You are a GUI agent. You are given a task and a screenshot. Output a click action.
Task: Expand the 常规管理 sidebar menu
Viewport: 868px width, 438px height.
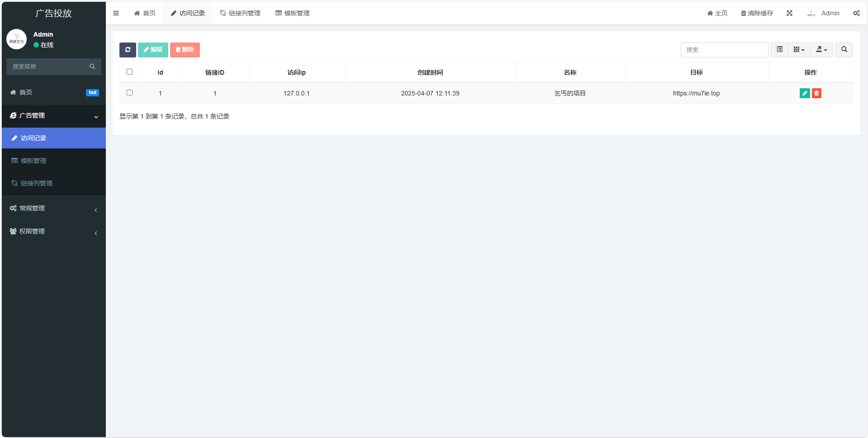tap(53, 208)
